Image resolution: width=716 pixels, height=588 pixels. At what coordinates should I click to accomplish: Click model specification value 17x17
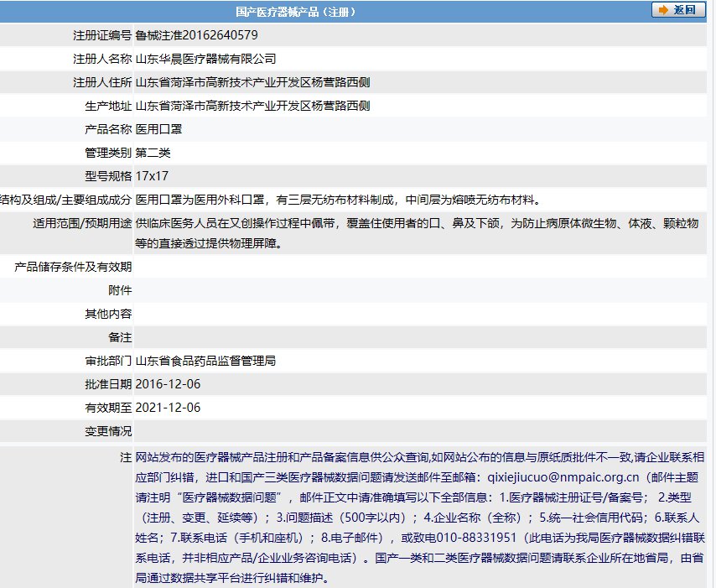point(152,176)
